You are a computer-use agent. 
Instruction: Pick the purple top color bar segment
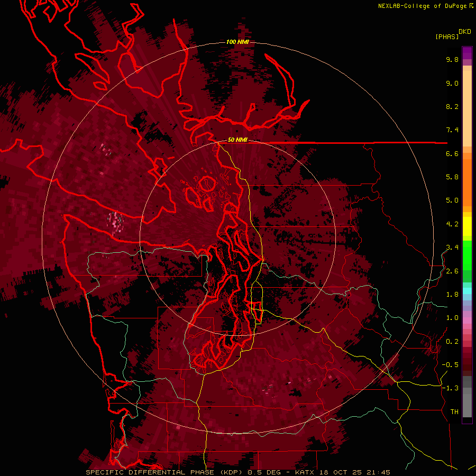click(467, 53)
